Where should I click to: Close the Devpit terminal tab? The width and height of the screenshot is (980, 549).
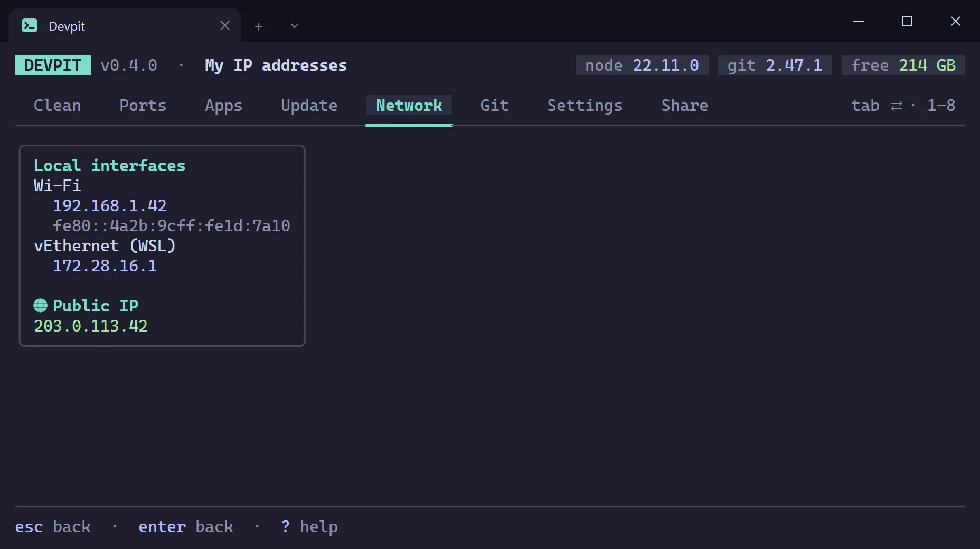(x=225, y=25)
